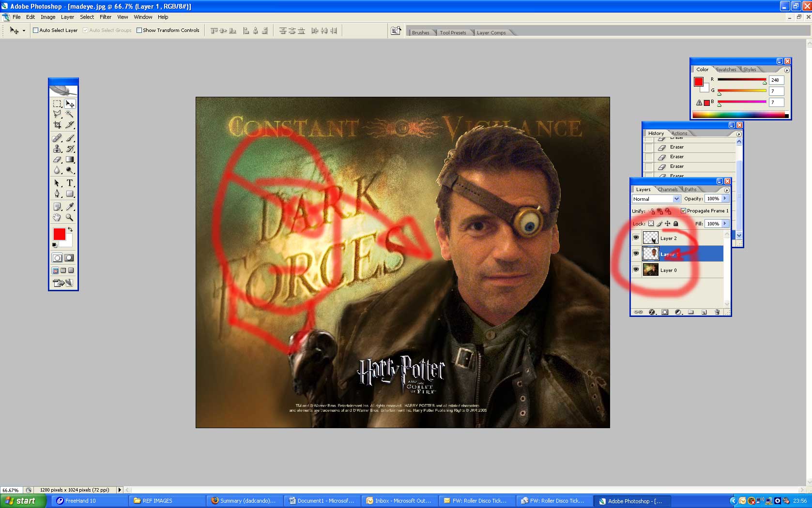
Task: Toggle lock all padlock icon
Action: tap(676, 224)
